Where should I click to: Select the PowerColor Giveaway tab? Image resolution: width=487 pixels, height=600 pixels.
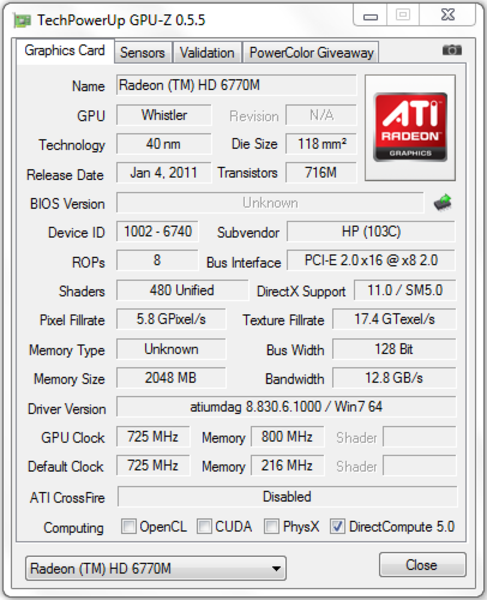[x=311, y=52]
